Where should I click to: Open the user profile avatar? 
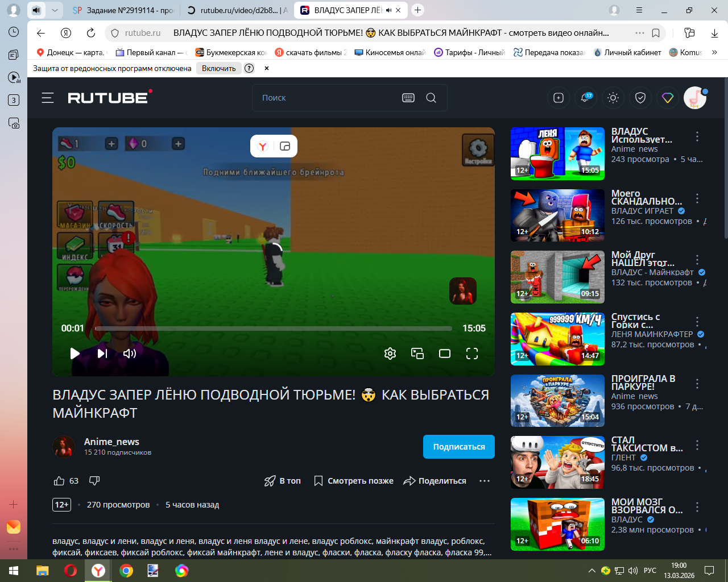coord(695,98)
